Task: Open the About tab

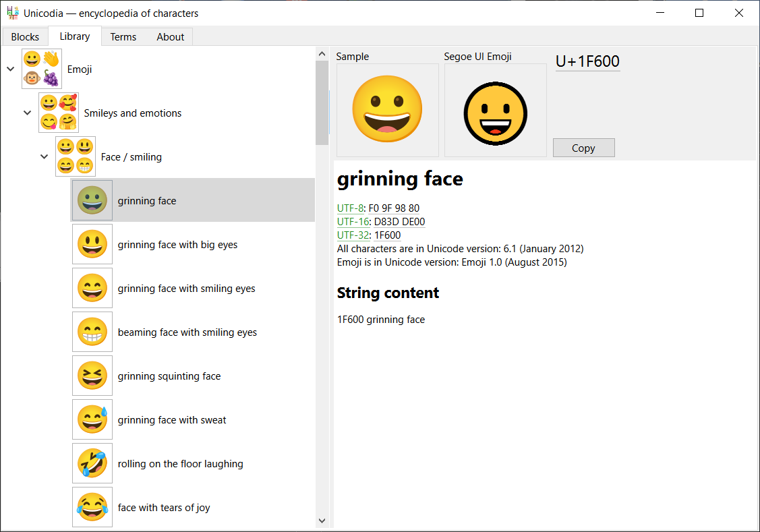Action: coord(170,37)
